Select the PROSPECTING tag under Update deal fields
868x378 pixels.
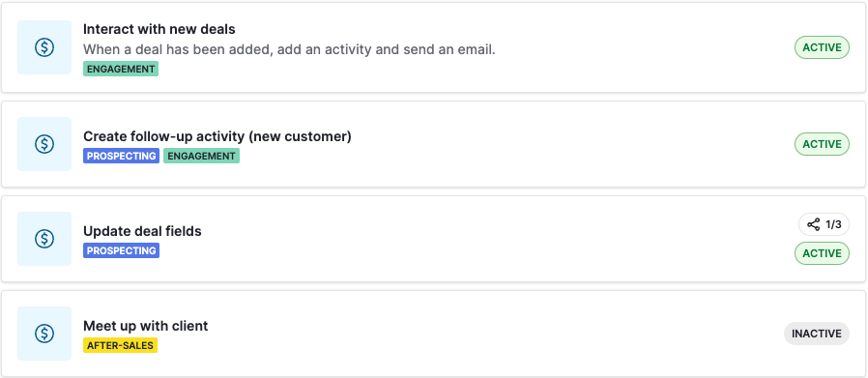click(121, 250)
